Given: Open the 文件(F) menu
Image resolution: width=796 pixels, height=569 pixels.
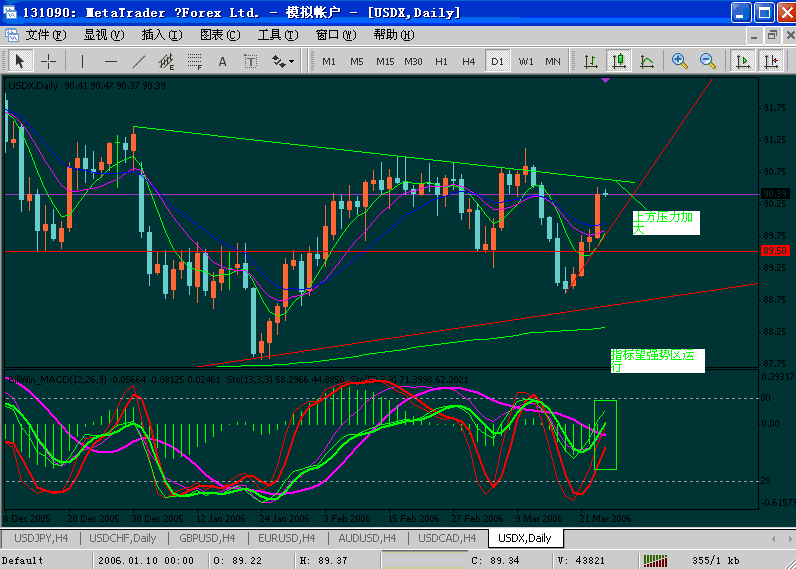Looking at the screenshot, I should click(x=46, y=35).
